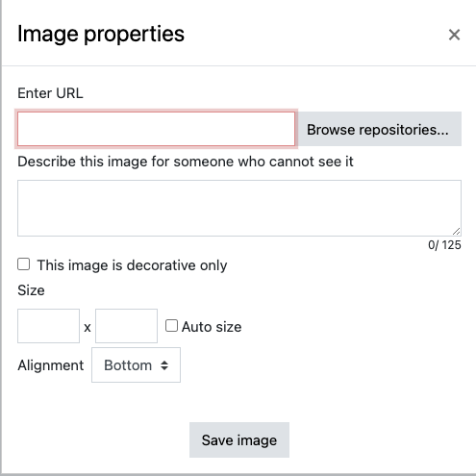The image size is (476, 476).
Task: Open Browse repositories file picker
Action: point(378,129)
